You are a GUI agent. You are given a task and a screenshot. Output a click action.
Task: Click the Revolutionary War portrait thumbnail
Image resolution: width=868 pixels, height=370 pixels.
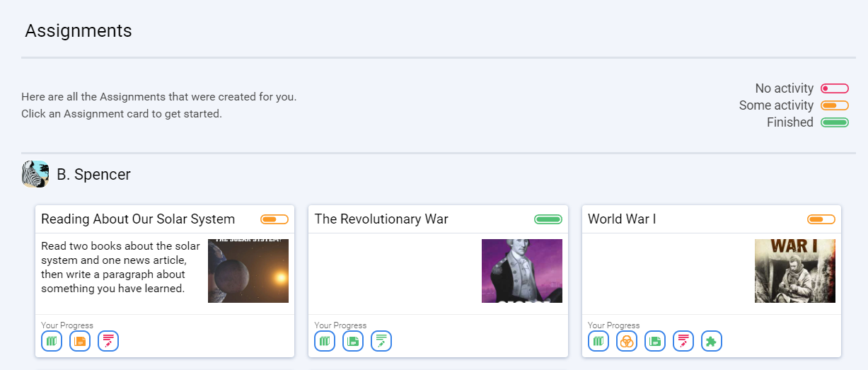click(522, 271)
